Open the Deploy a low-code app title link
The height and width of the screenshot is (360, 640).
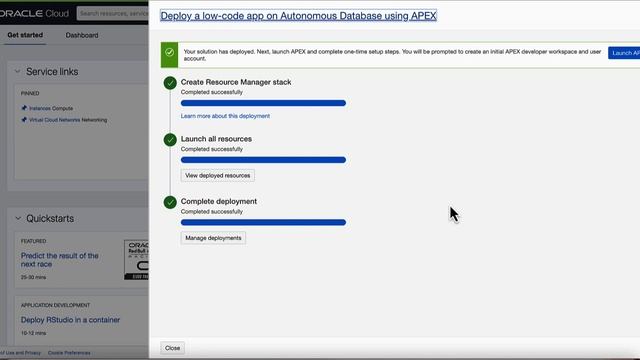(298, 16)
